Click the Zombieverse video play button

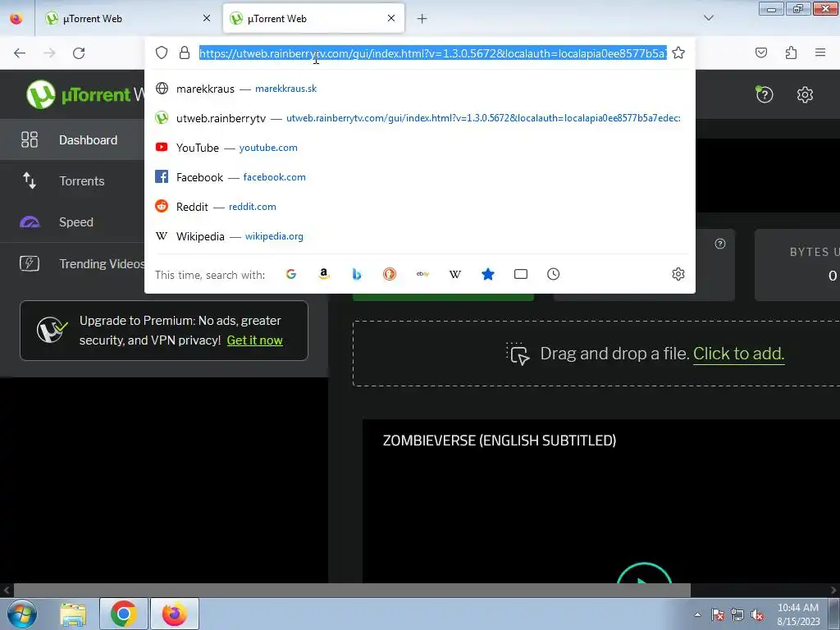[644, 573]
